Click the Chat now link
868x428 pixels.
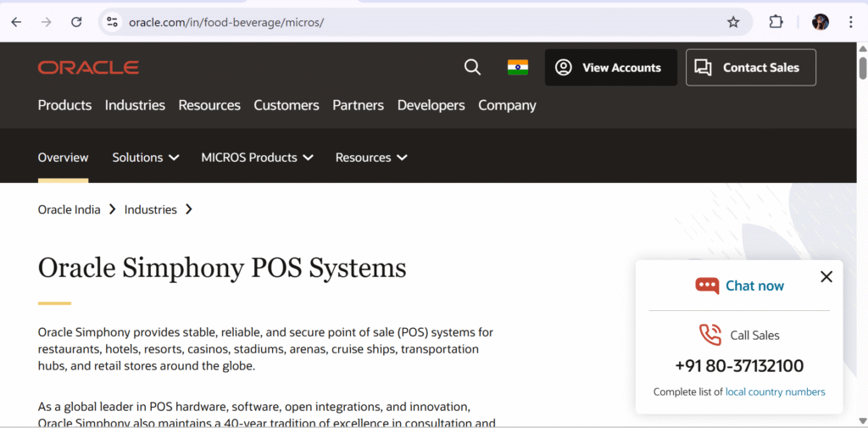(754, 286)
